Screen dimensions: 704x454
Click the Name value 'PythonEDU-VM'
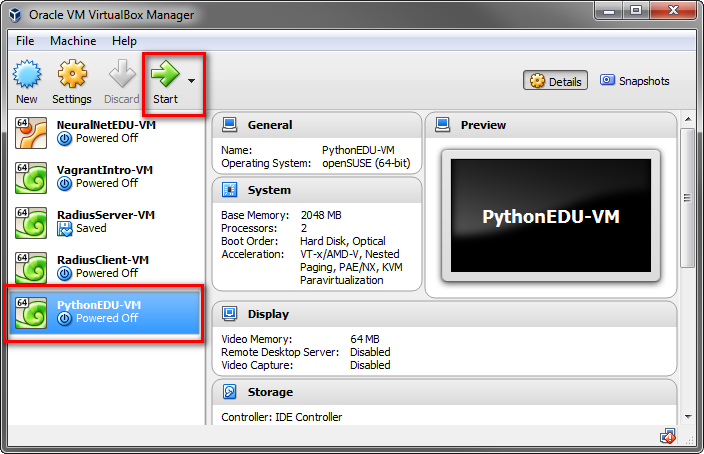tap(358, 150)
